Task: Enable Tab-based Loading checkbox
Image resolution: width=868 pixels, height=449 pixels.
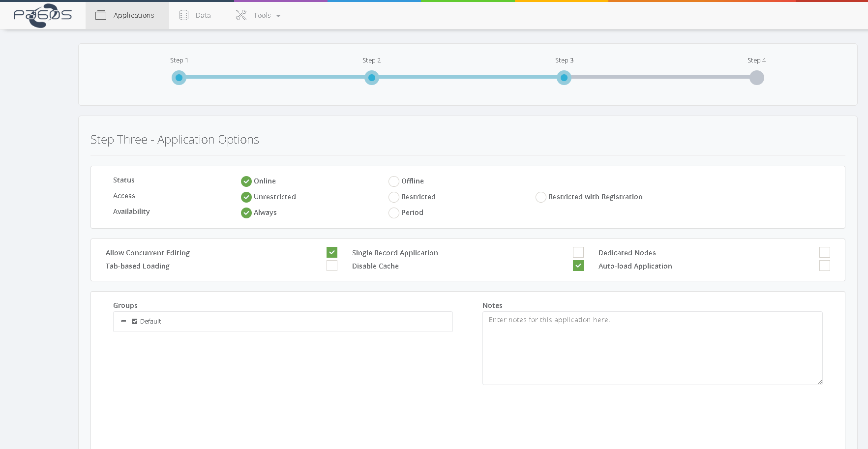Action: click(332, 266)
